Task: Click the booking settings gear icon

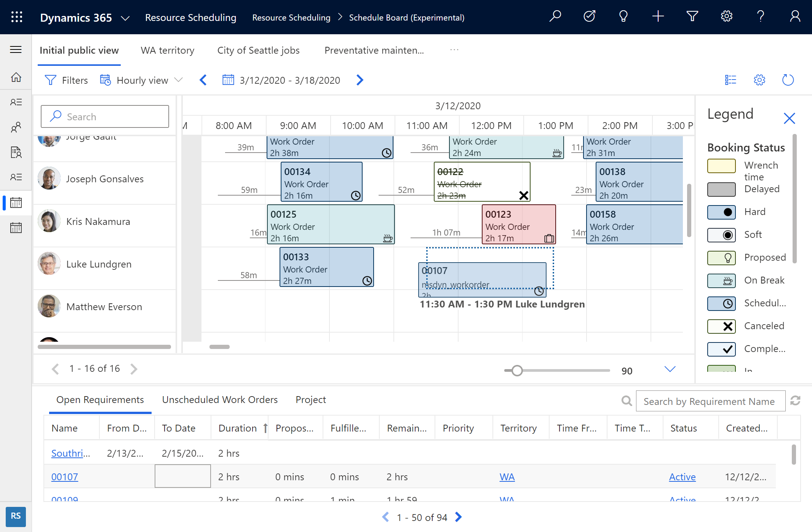Action: pyautogui.click(x=759, y=80)
